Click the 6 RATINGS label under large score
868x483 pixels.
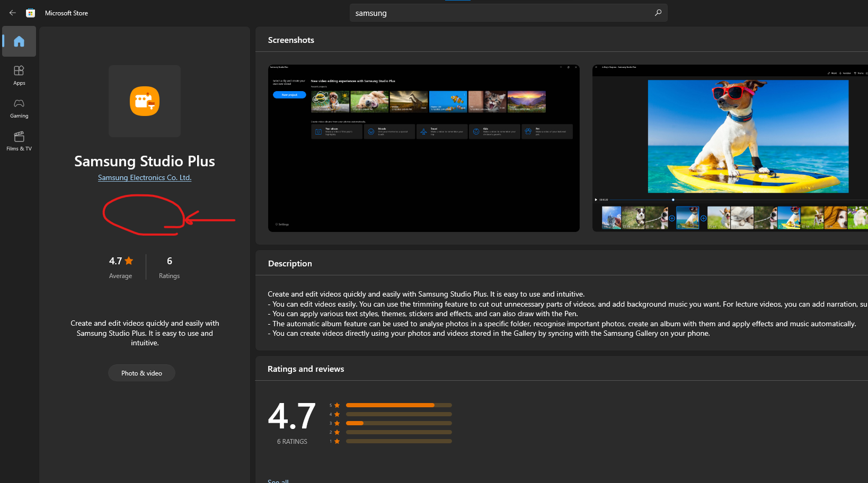click(292, 442)
